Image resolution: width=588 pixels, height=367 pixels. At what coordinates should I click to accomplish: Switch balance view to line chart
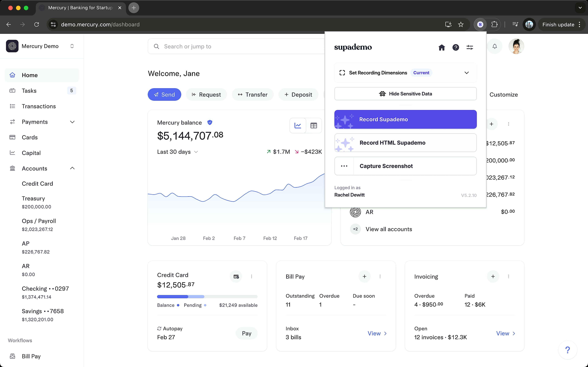[298, 126]
